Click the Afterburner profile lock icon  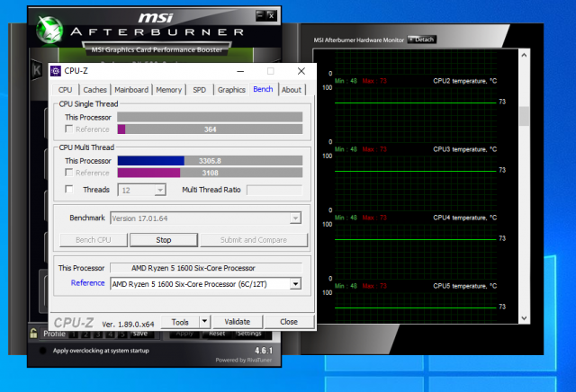32,334
